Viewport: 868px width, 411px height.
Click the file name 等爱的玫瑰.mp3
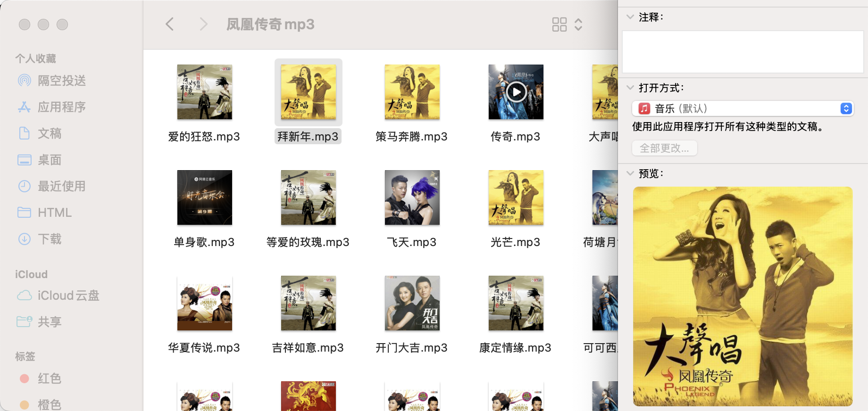coord(308,242)
